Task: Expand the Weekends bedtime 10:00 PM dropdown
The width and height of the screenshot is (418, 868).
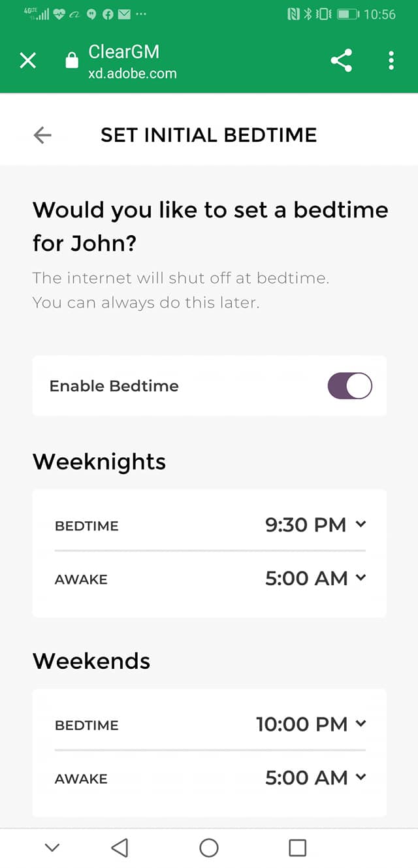Action: coord(311,724)
